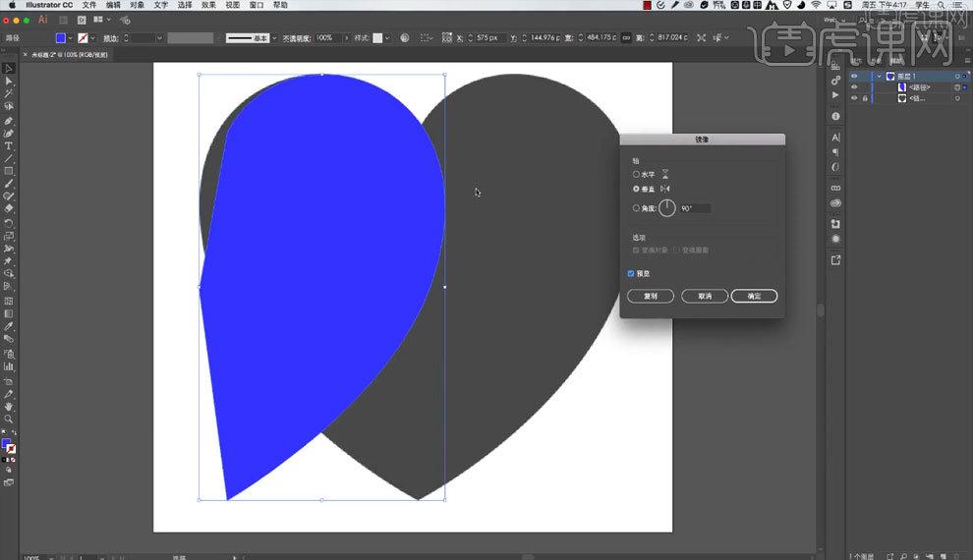
Task: Select the Rotate tool
Action: [9, 223]
